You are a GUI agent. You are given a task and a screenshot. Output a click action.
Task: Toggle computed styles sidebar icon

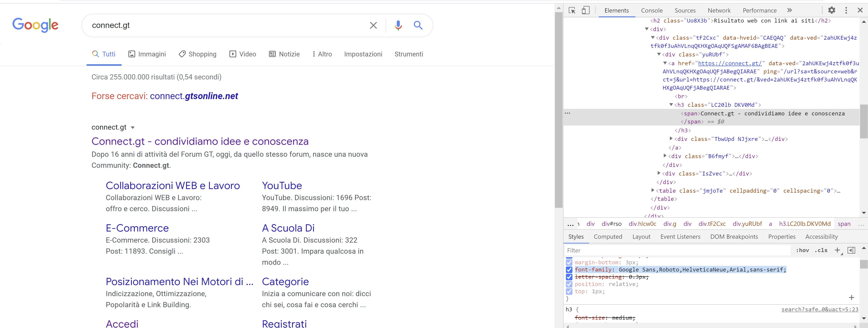[x=851, y=250]
